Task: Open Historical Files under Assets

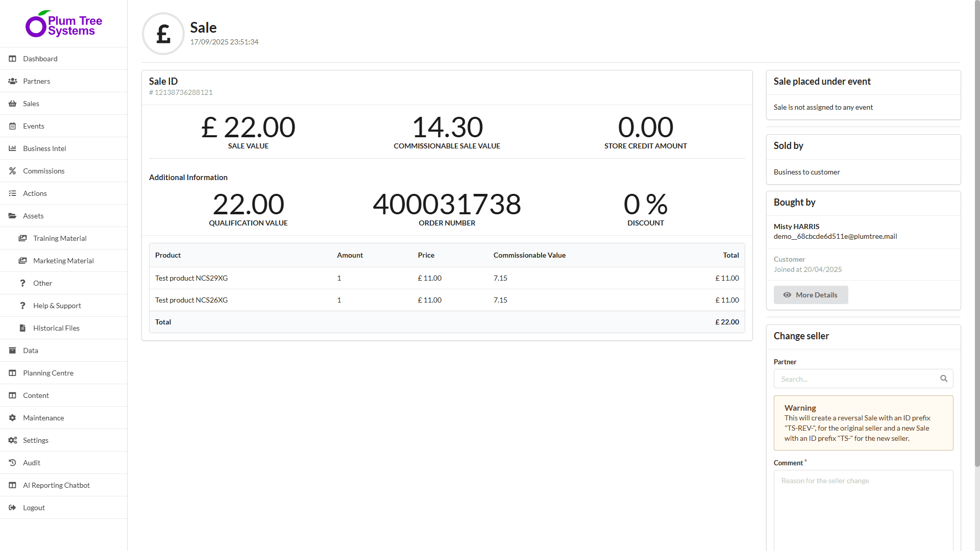Action: (56, 328)
